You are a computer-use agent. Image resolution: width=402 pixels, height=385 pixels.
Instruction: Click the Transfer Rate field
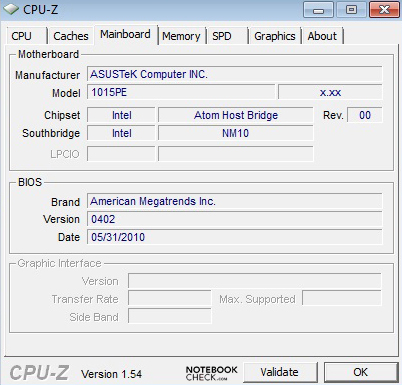(170, 298)
